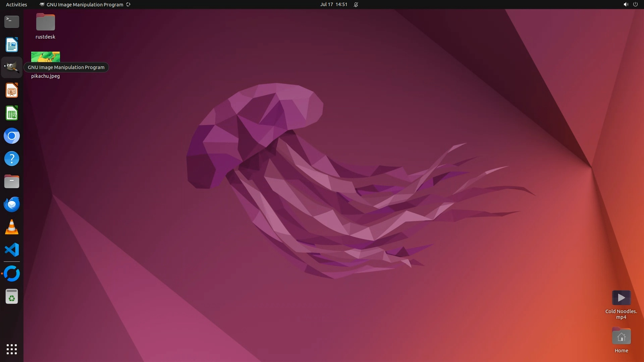Select the Cold Noodles.mp4 video file
The width and height of the screenshot is (644, 362).
pos(621,298)
